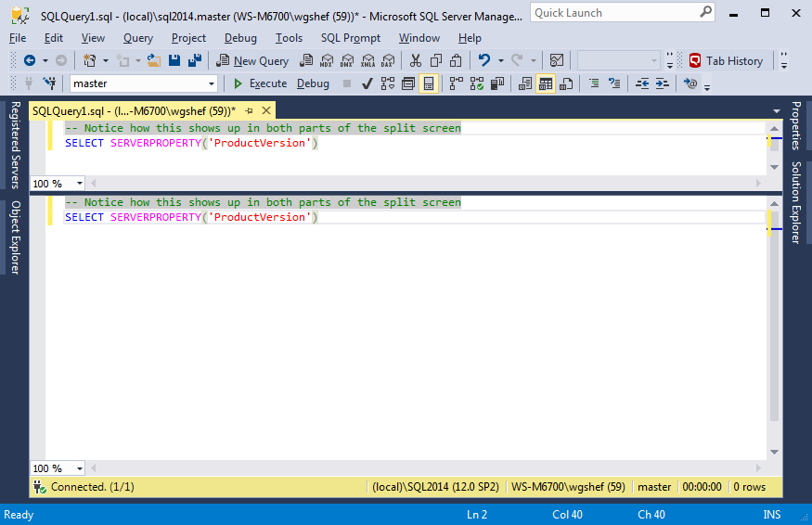This screenshot has height=525, width=812.
Task: Click the Debug button
Action: (x=313, y=83)
